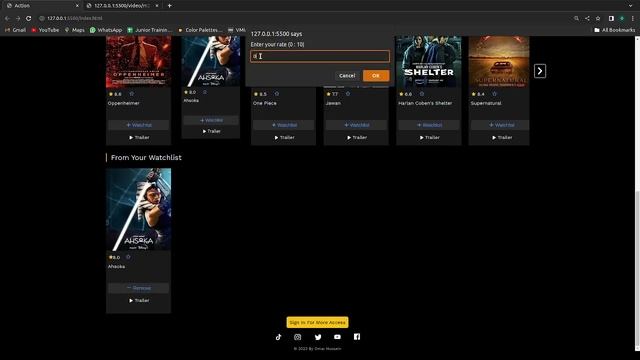
Task: Open Color Palettes bookmark
Action: (200, 30)
